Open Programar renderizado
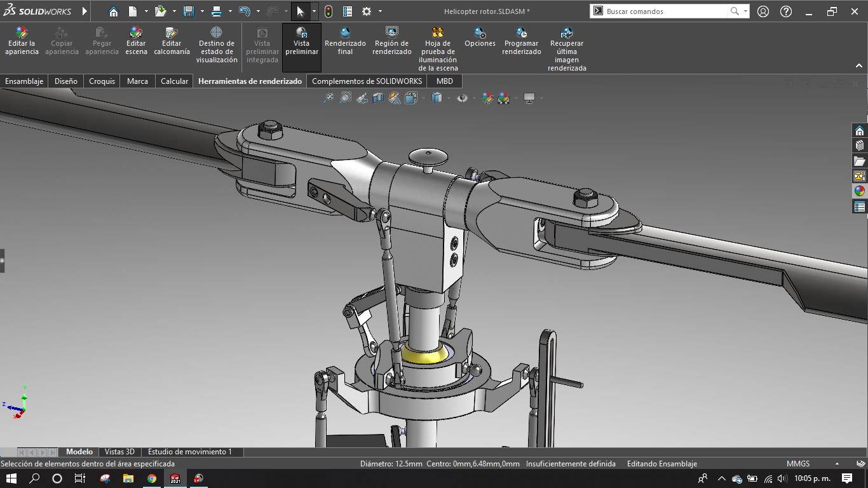 point(521,41)
